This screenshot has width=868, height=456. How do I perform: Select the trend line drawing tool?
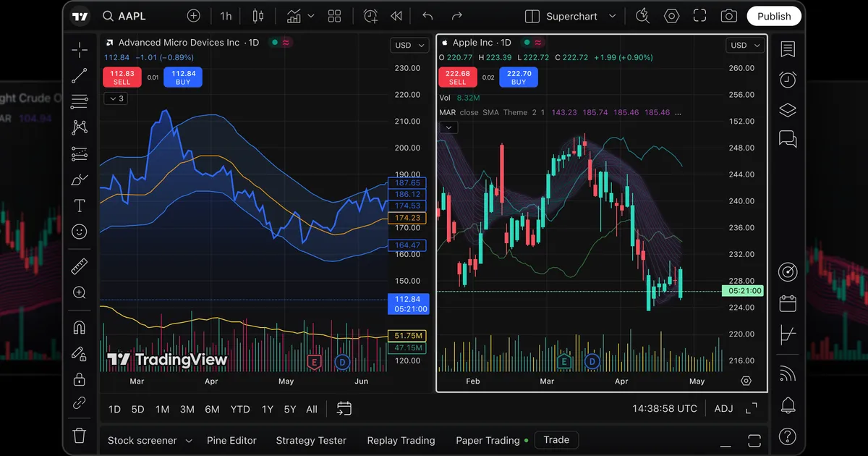click(x=80, y=75)
